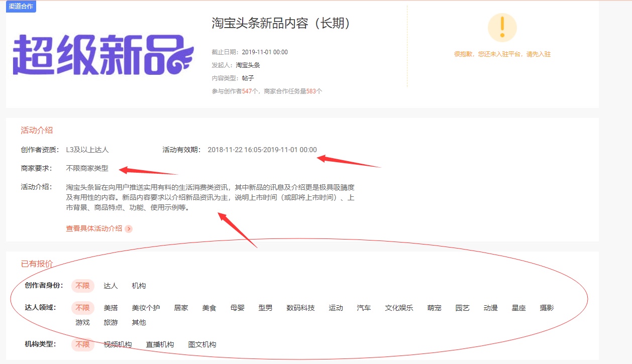Click the qualification value L3及以上达人
The image size is (632, 364).
coord(87,150)
